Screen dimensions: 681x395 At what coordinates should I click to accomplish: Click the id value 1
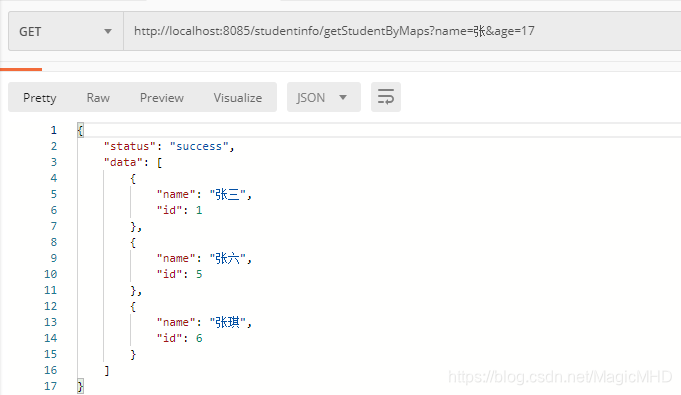[x=199, y=210]
